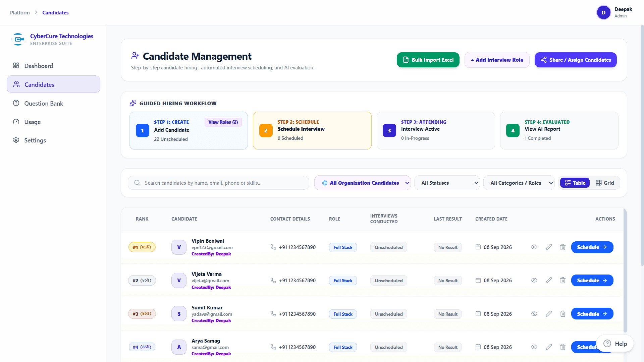Delete Arya Samag with trash icon
Image resolution: width=644 pixels, height=362 pixels.
click(x=563, y=347)
